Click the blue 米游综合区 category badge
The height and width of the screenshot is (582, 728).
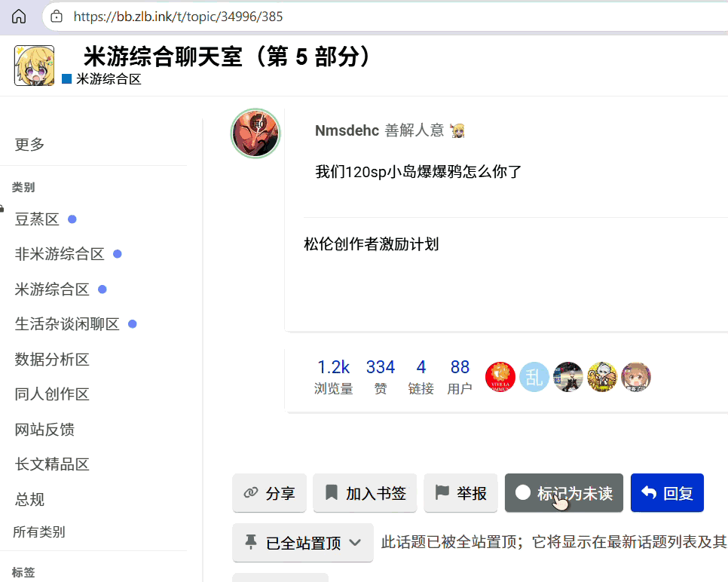tap(102, 79)
